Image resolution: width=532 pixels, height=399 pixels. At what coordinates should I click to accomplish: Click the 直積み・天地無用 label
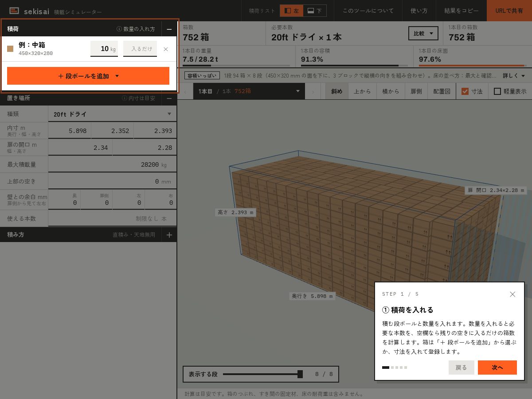click(x=134, y=235)
